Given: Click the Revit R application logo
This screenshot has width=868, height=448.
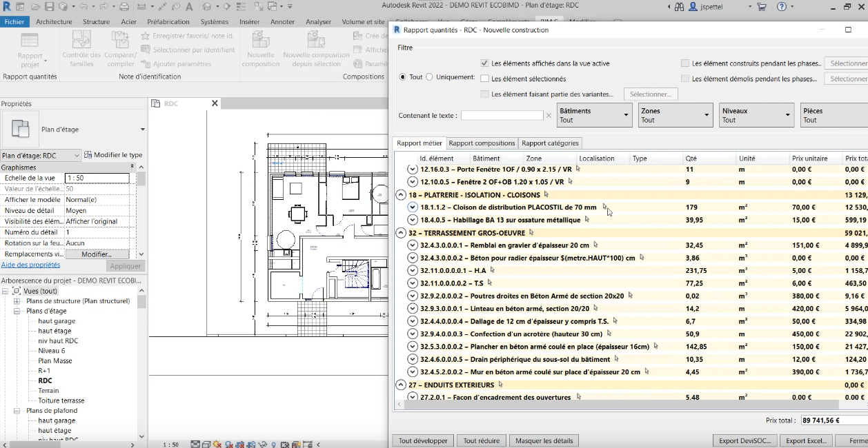Looking at the screenshot, I should coord(6,6).
